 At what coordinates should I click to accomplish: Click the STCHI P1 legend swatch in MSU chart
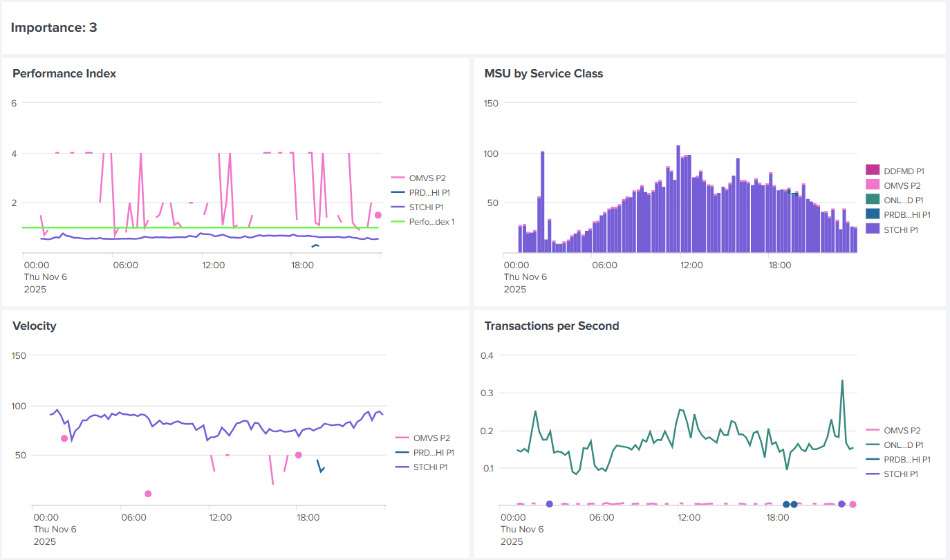pyautogui.click(x=873, y=230)
